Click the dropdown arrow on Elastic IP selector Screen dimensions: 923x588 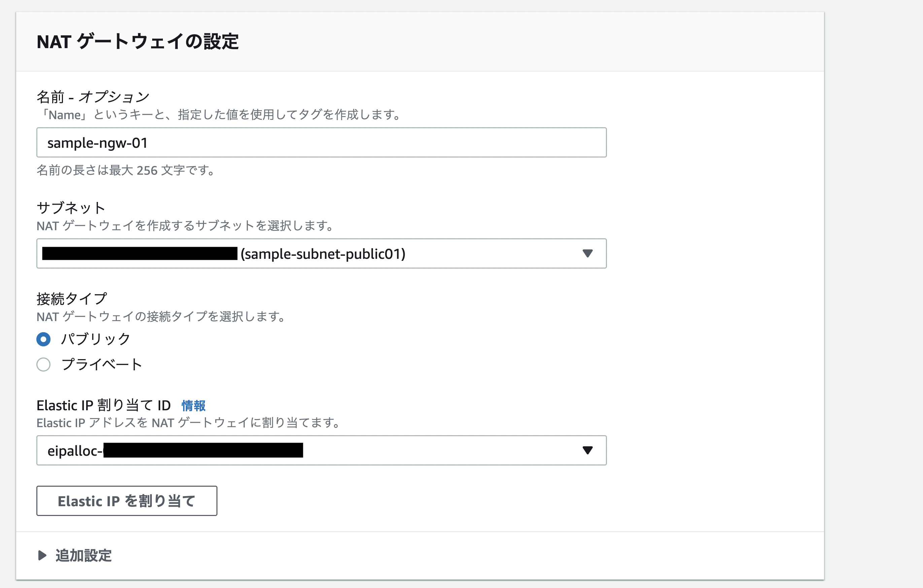pos(588,450)
